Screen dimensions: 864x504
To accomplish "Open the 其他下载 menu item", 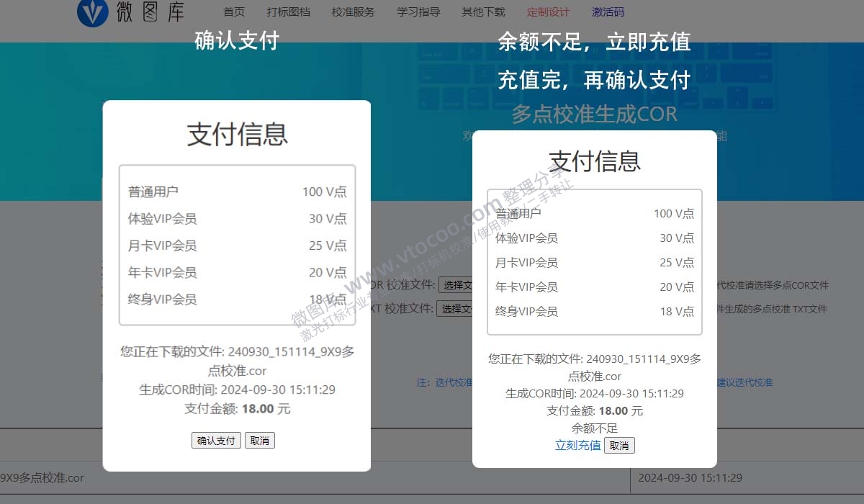I will (483, 12).
